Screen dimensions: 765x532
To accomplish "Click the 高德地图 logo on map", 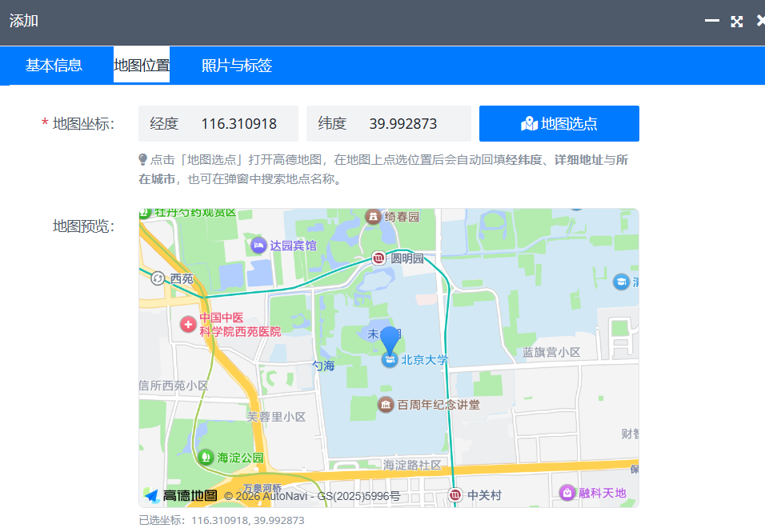I will pyautogui.click(x=181, y=496).
